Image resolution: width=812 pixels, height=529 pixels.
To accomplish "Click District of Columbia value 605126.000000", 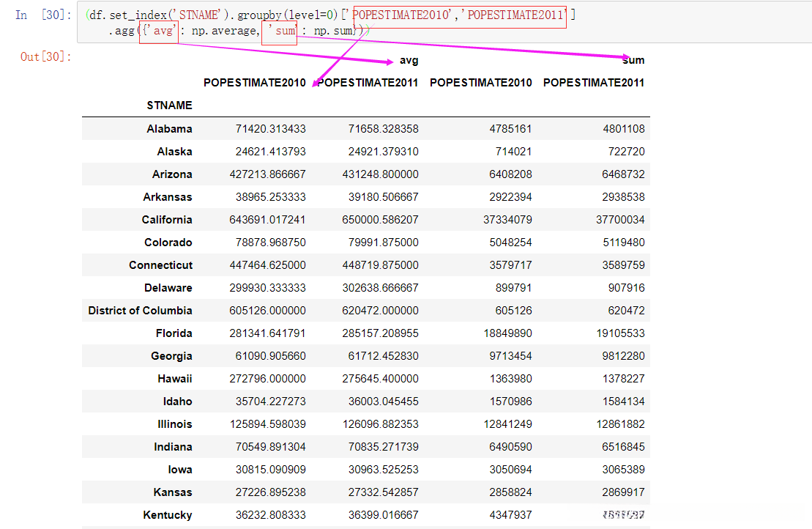I will click(267, 311).
